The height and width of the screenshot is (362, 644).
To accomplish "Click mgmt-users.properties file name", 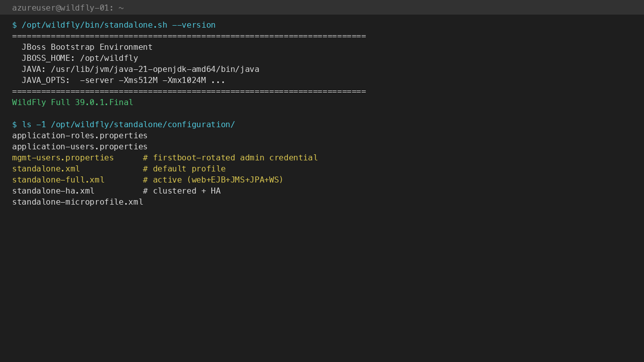I will 63,158.
